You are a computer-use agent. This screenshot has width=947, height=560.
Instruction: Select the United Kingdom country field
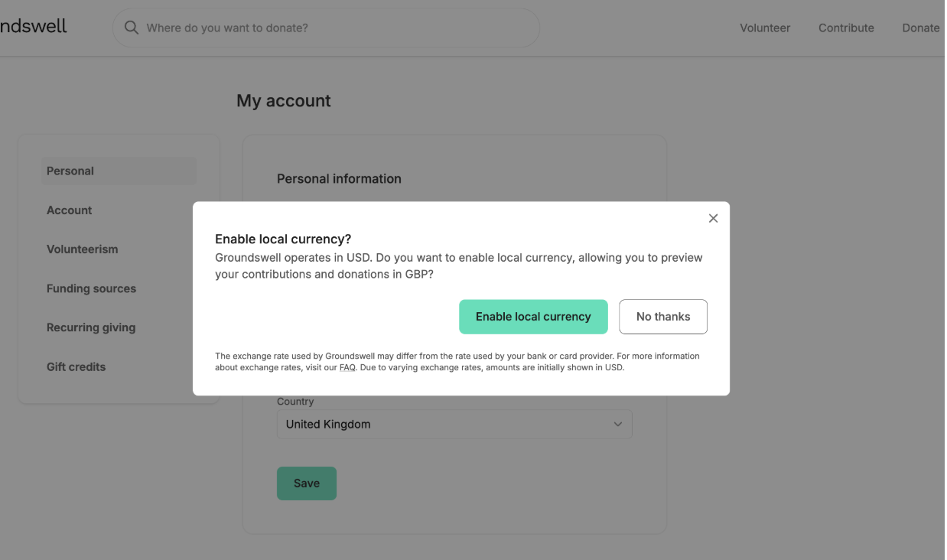[x=454, y=425]
